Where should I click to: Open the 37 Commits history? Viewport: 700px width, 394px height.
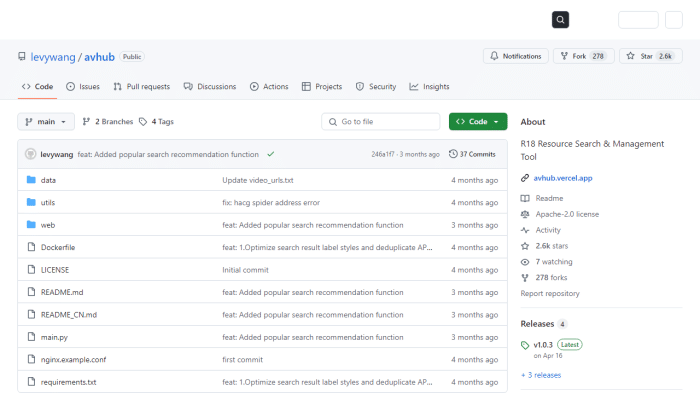(x=472, y=154)
